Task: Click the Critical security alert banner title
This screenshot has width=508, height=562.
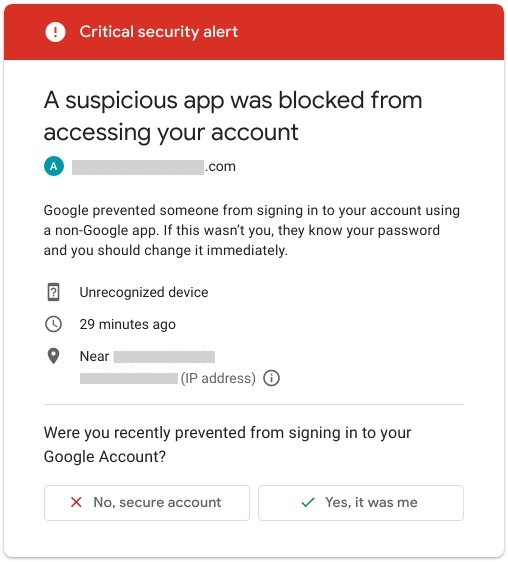Action: tap(159, 32)
